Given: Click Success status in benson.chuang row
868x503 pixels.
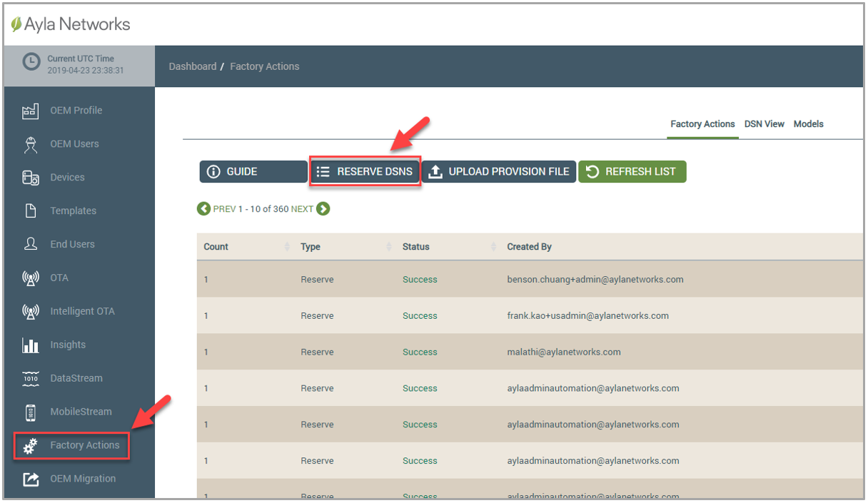Looking at the screenshot, I should pyautogui.click(x=420, y=280).
